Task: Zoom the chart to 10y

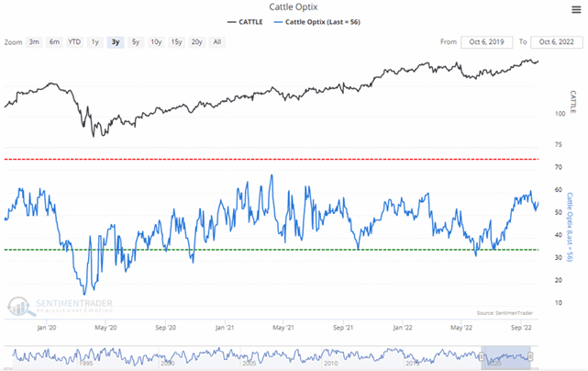Action: [156, 42]
